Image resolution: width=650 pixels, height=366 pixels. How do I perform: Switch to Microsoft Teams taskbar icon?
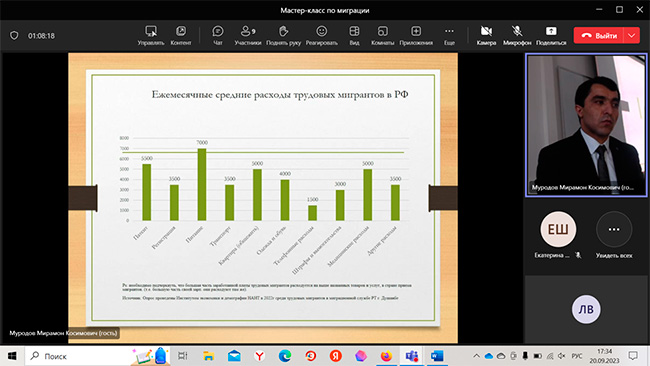point(412,356)
